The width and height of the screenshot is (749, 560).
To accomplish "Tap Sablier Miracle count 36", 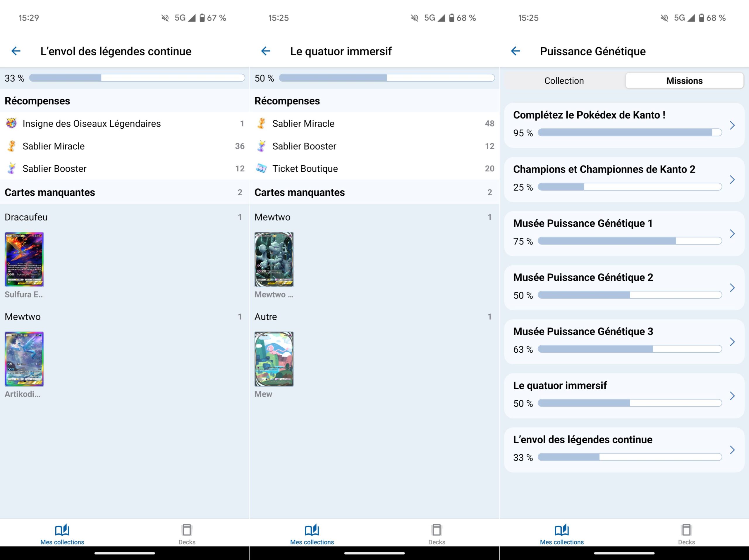I will (x=240, y=146).
